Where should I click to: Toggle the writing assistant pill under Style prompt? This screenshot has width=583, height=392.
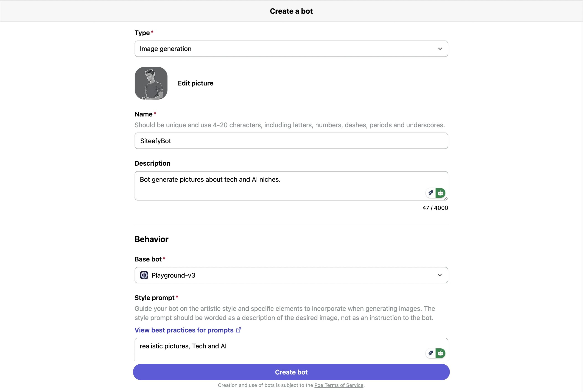click(x=435, y=353)
